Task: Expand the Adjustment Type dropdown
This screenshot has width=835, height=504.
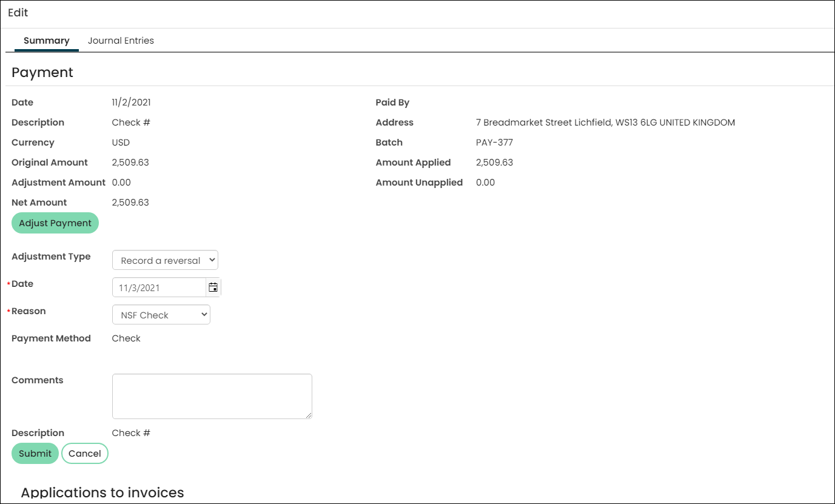Action: pyautogui.click(x=165, y=260)
